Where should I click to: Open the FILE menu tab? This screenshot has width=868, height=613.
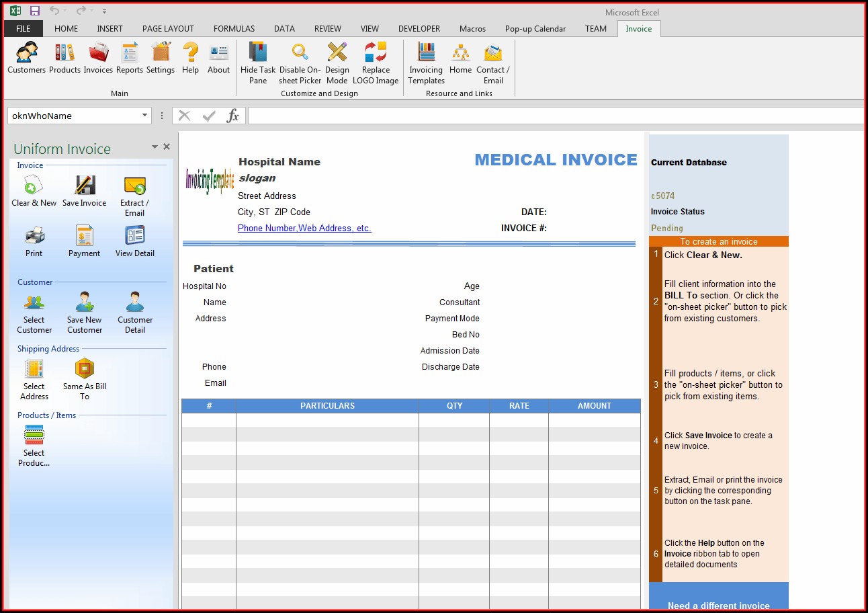click(x=24, y=29)
